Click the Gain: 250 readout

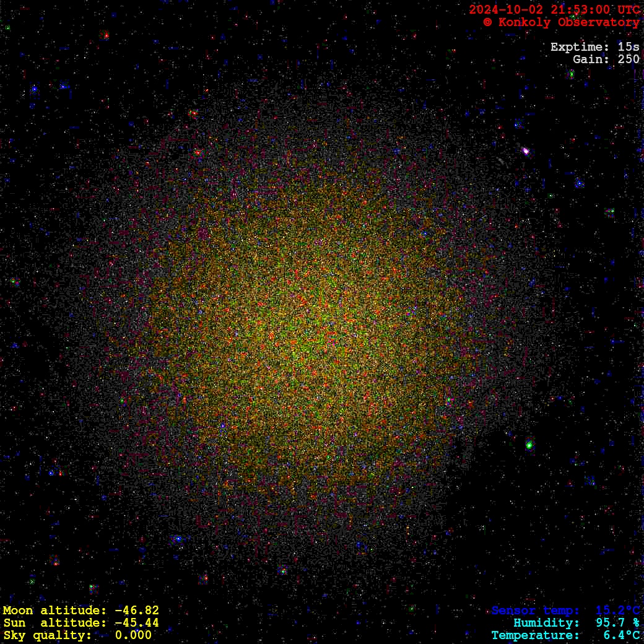[606, 59]
